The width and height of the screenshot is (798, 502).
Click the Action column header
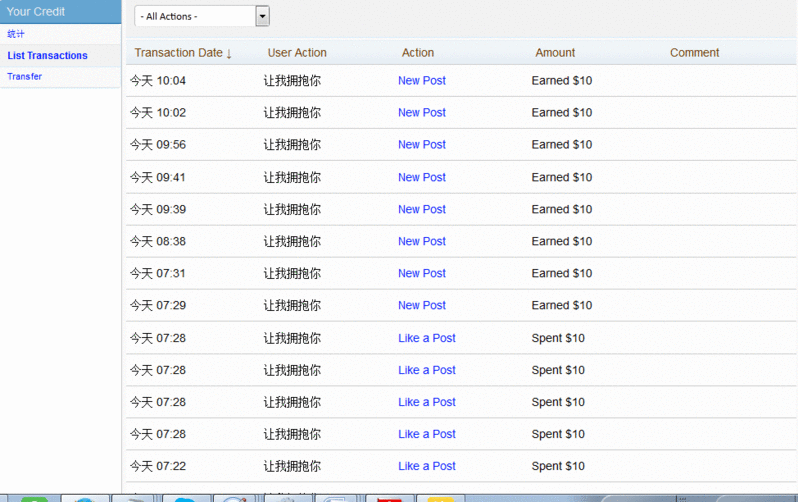(418, 53)
